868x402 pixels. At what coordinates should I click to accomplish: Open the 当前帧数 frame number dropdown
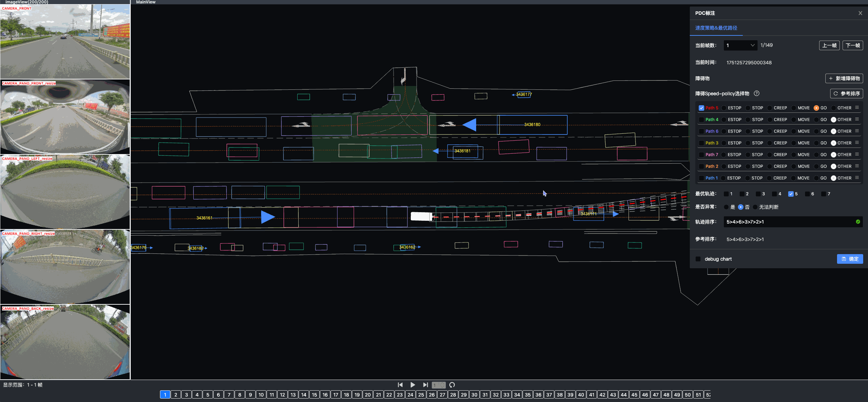740,45
